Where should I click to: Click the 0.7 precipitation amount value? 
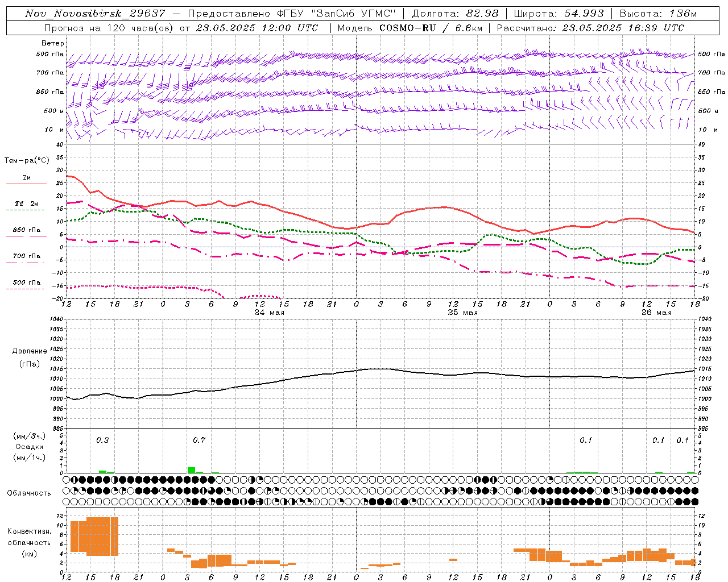(198, 440)
